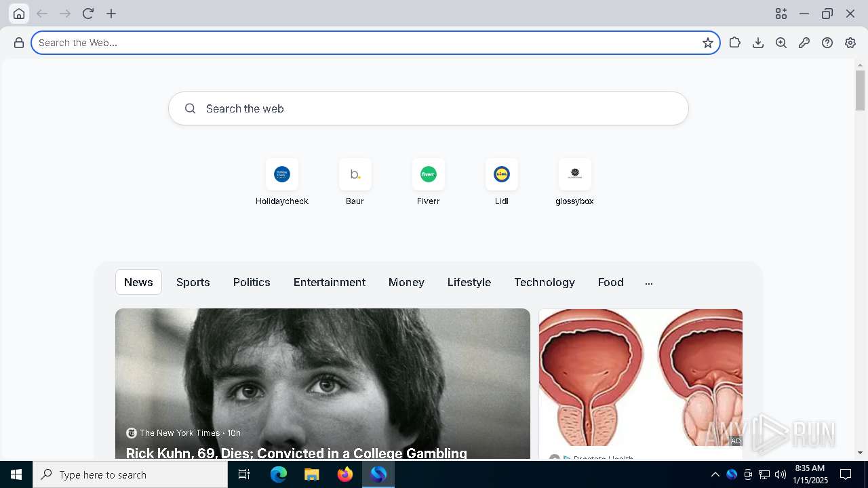This screenshot has height=488, width=868.
Task: Click the taskbar search box
Action: click(130, 474)
